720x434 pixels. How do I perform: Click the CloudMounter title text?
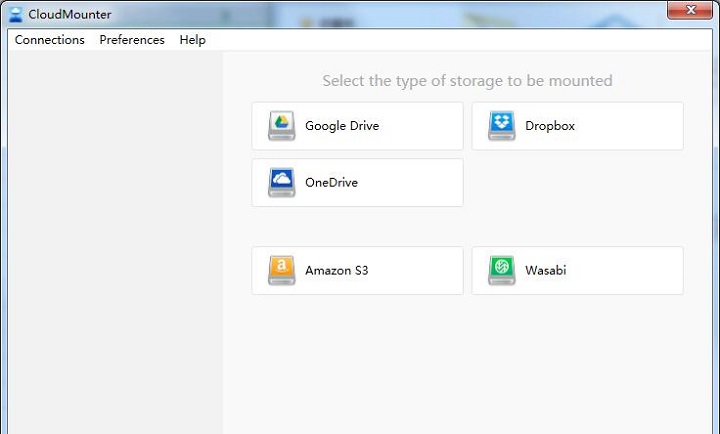70,14
